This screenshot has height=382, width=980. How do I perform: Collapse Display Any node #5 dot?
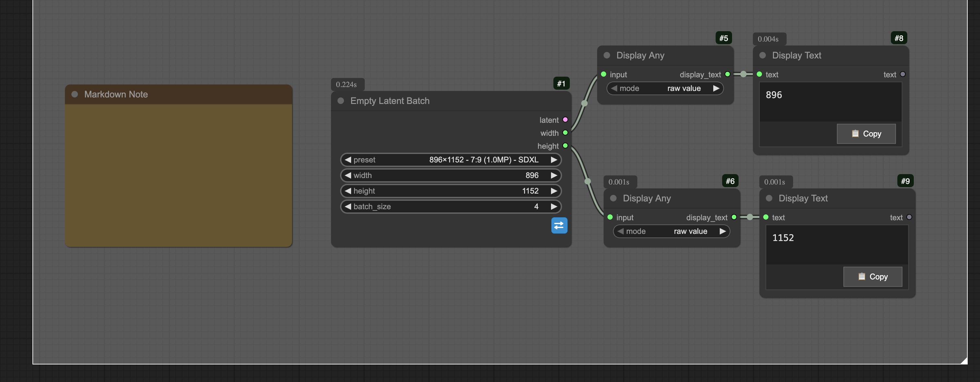click(x=607, y=56)
